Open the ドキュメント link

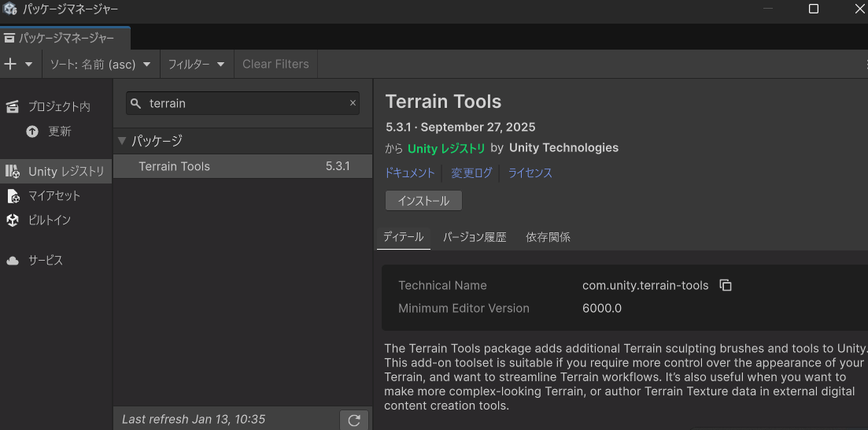point(409,173)
